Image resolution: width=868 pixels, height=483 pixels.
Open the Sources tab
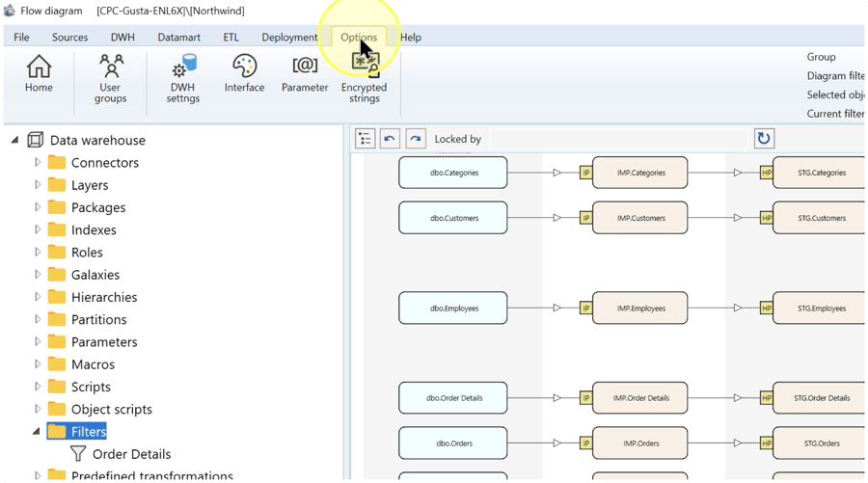[69, 37]
